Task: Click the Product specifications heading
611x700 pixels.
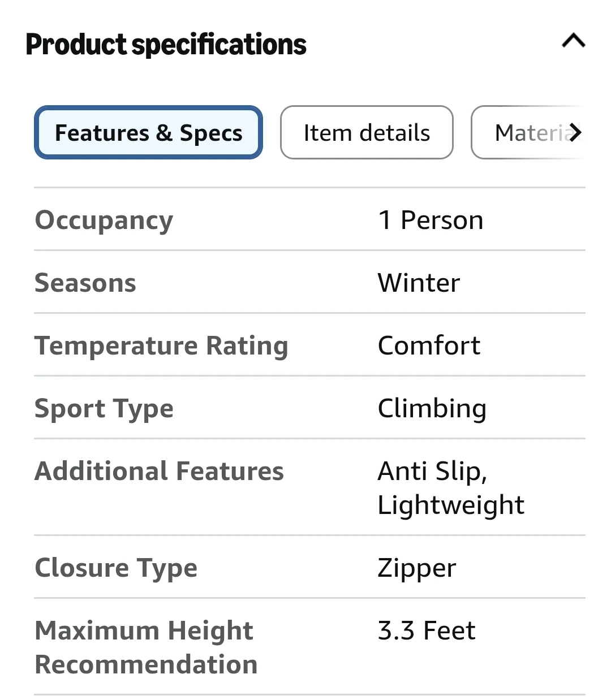Action: pos(166,45)
